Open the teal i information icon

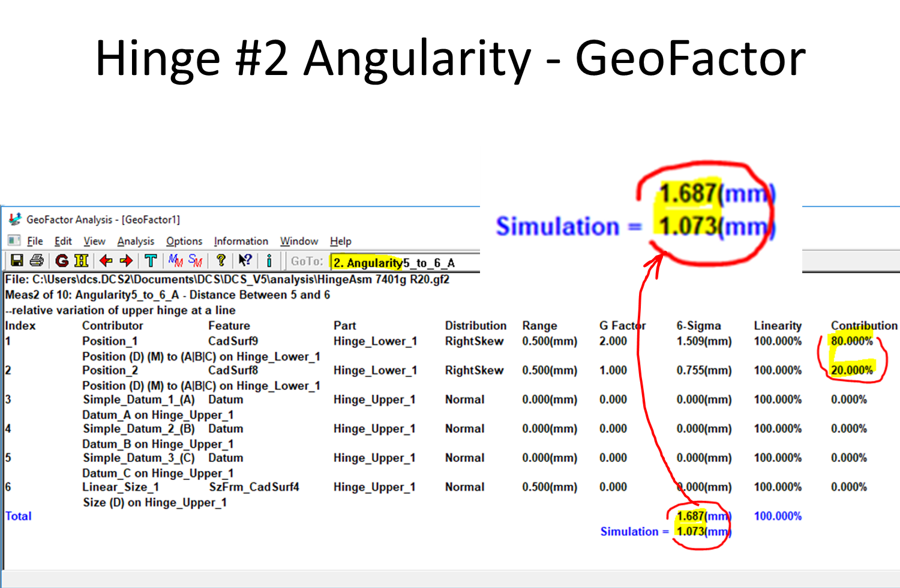[269, 261]
